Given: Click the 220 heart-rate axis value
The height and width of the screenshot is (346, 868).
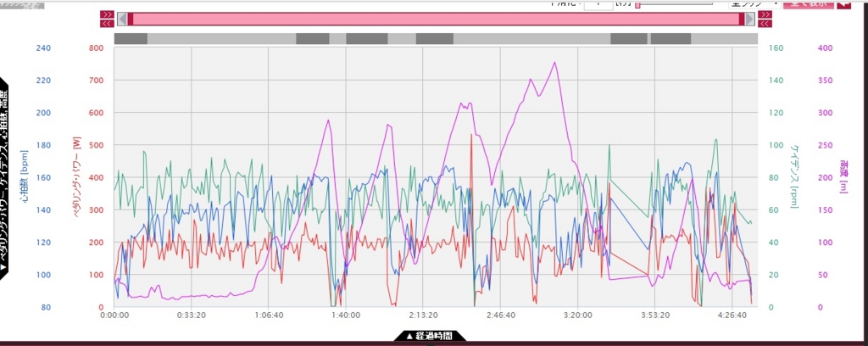Looking at the screenshot, I should (43, 81).
